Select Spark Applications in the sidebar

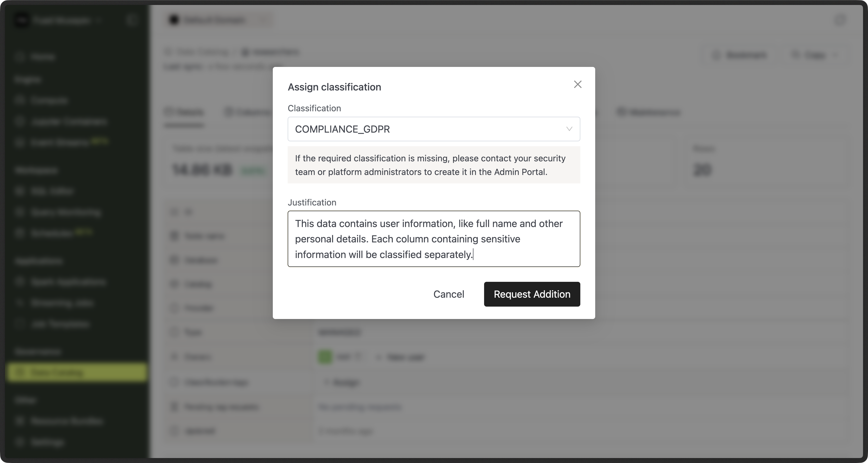(x=68, y=282)
